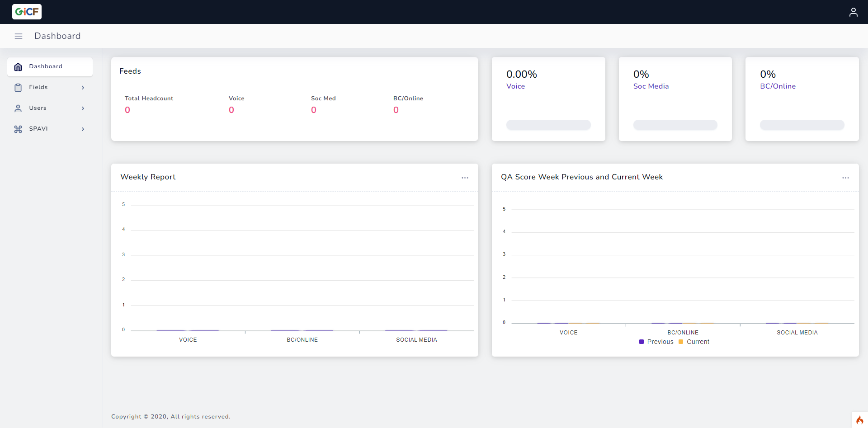This screenshot has width=868, height=428.
Task: Expand the Users submenu chevron
Action: click(83, 108)
